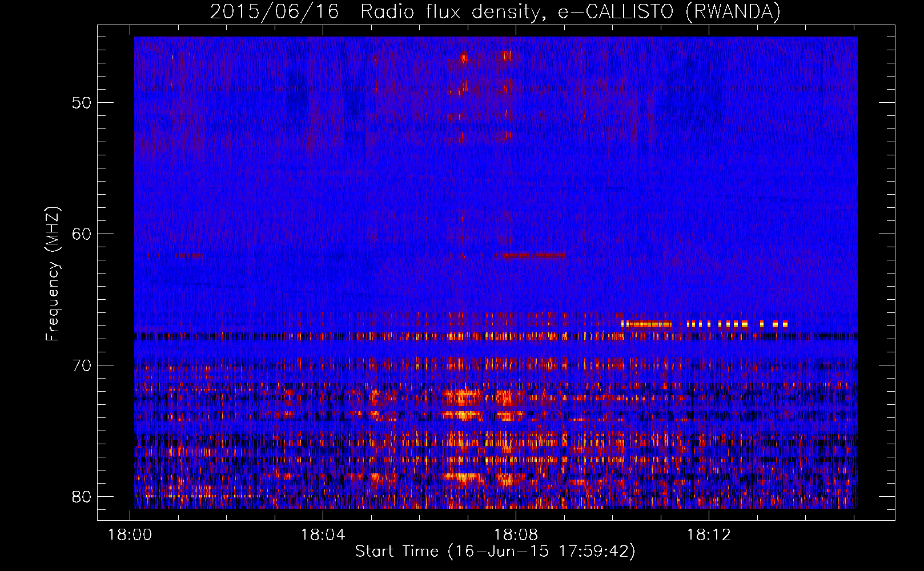Click the red horizontal band near 61.5 MHz at 18:08
This screenshot has height=571, width=924.
coord(533,255)
